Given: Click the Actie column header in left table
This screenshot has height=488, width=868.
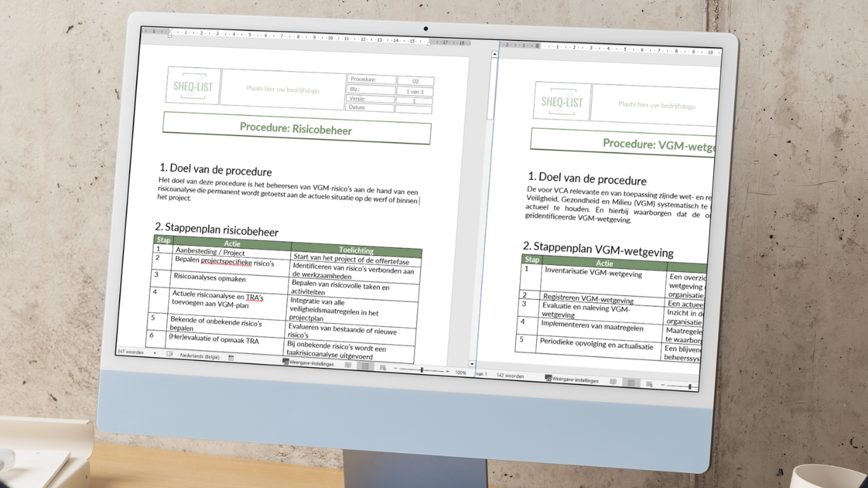Looking at the screenshot, I should [232, 243].
